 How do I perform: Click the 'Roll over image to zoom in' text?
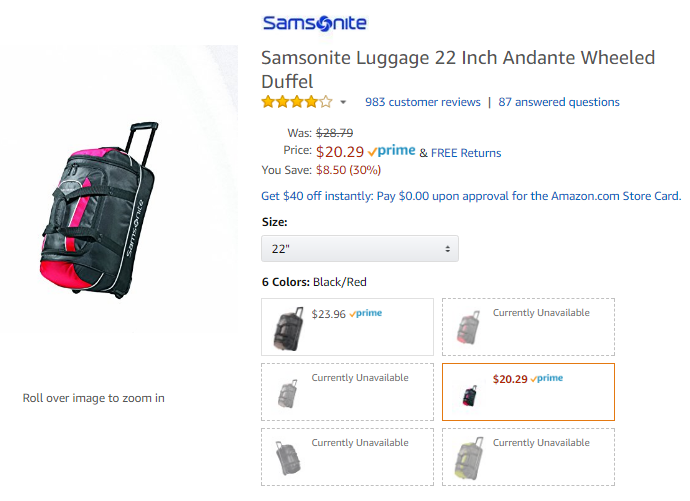pyautogui.click(x=94, y=398)
